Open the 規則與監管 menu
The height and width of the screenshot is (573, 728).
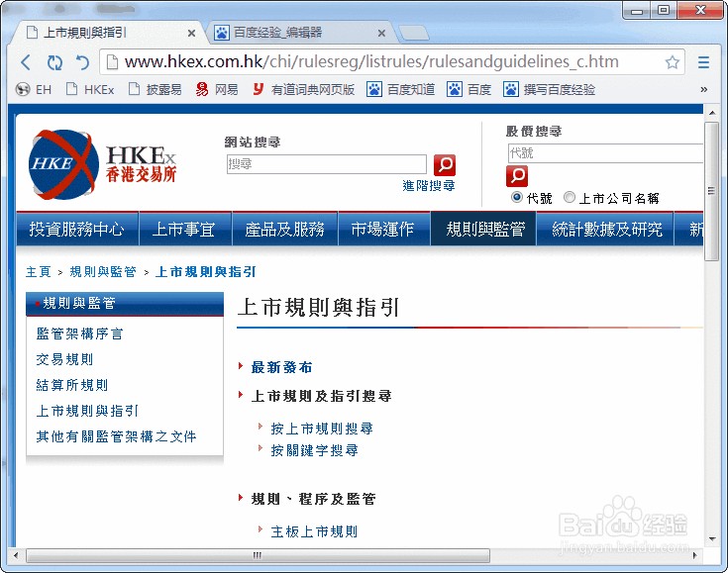pyautogui.click(x=483, y=229)
